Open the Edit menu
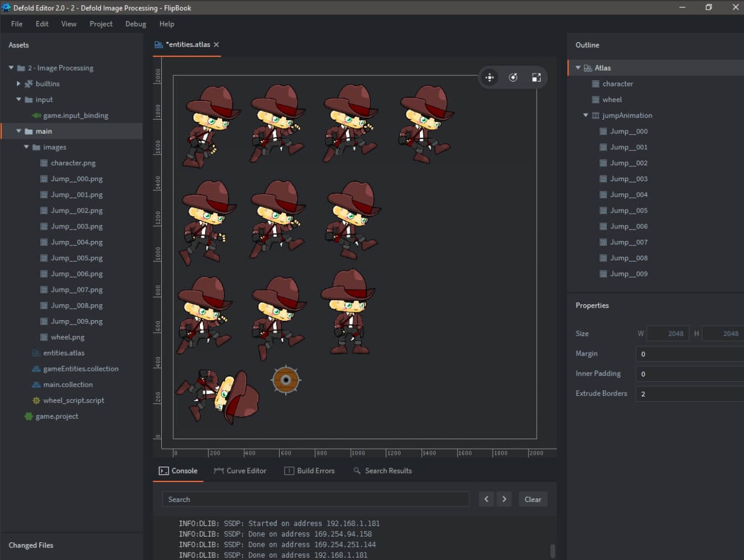 [x=42, y=24]
